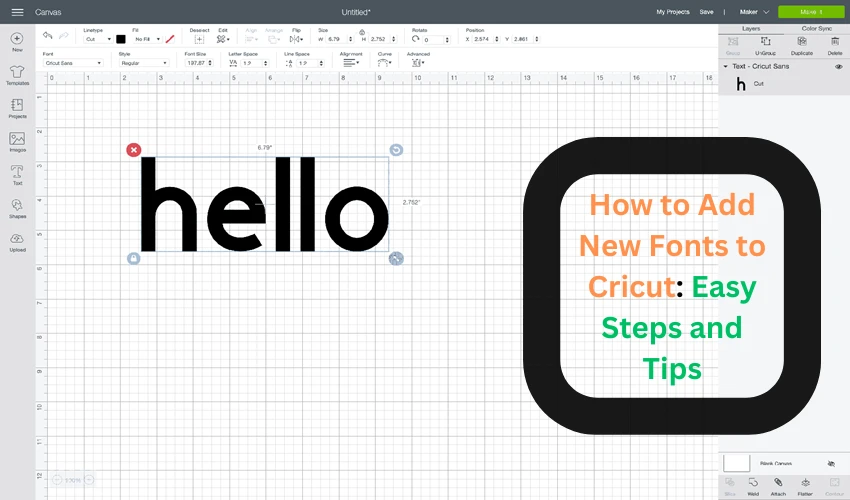Click the Undo arrow in toolbar
Screen dimensions: 850x500
(48, 38)
